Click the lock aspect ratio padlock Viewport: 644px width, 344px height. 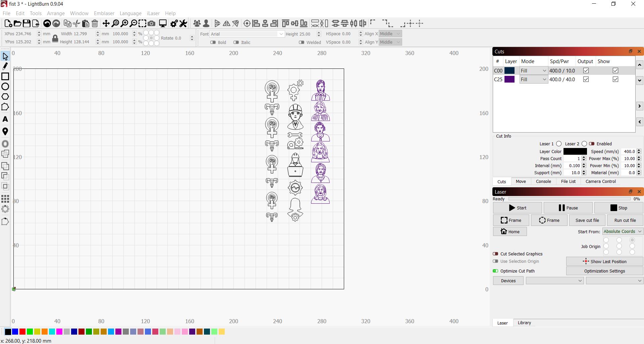click(55, 38)
